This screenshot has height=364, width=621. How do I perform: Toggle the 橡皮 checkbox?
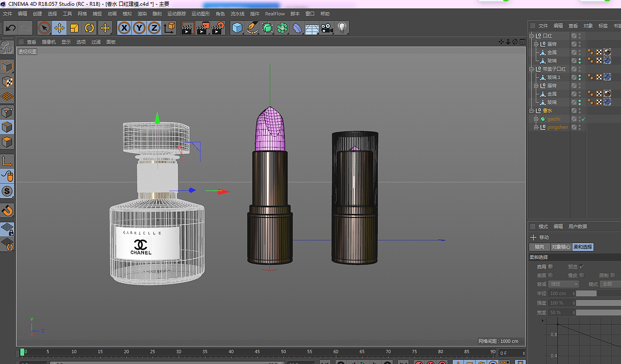[x=582, y=275]
